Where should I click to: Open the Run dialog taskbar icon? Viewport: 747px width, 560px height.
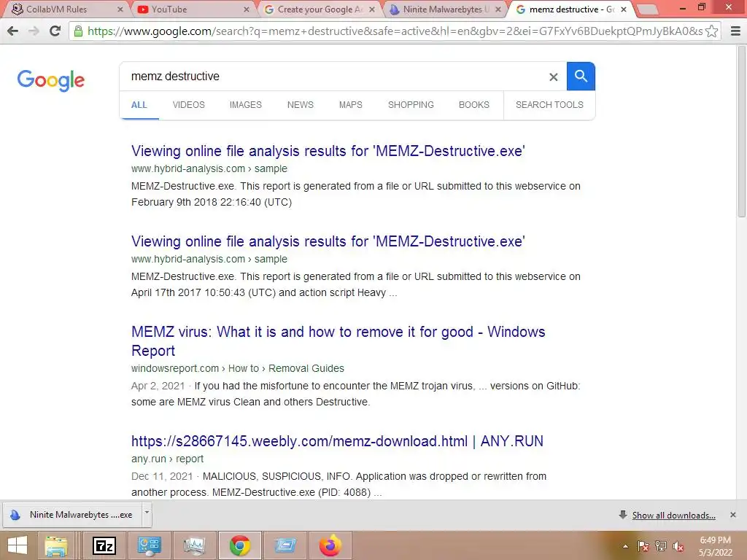tap(285, 545)
